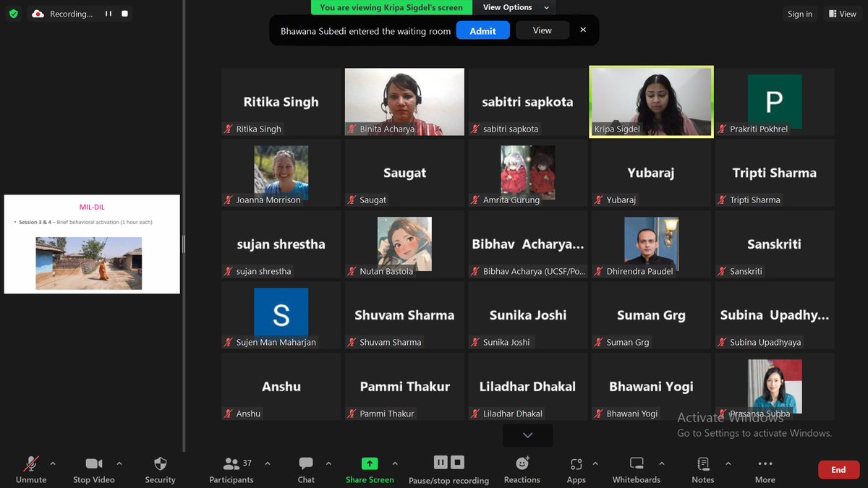Select Joanna Morrison's participant tile
The image size is (868, 488).
point(281,173)
